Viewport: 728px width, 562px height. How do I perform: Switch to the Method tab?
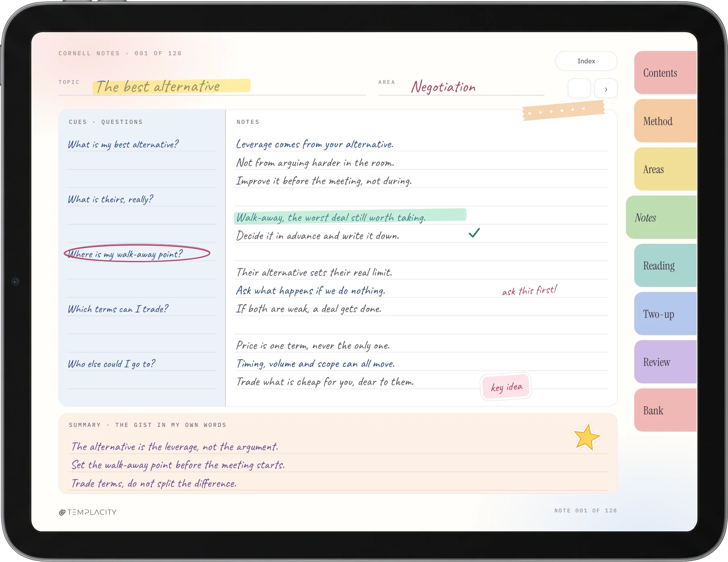[665, 121]
